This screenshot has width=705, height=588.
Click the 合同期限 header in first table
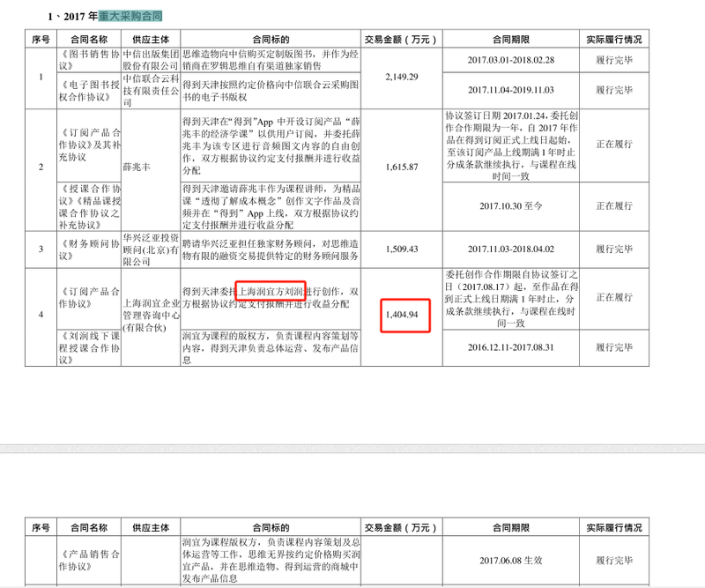coord(511,40)
